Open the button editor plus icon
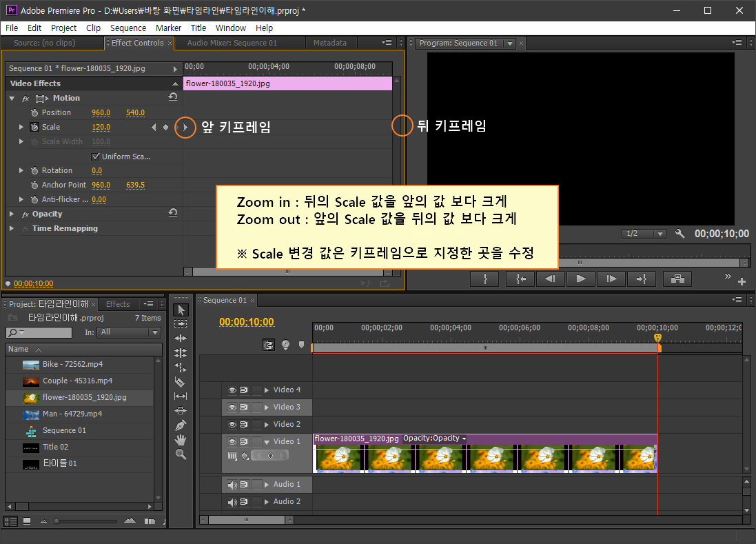The width and height of the screenshot is (756, 544). (x=742, y=281)
